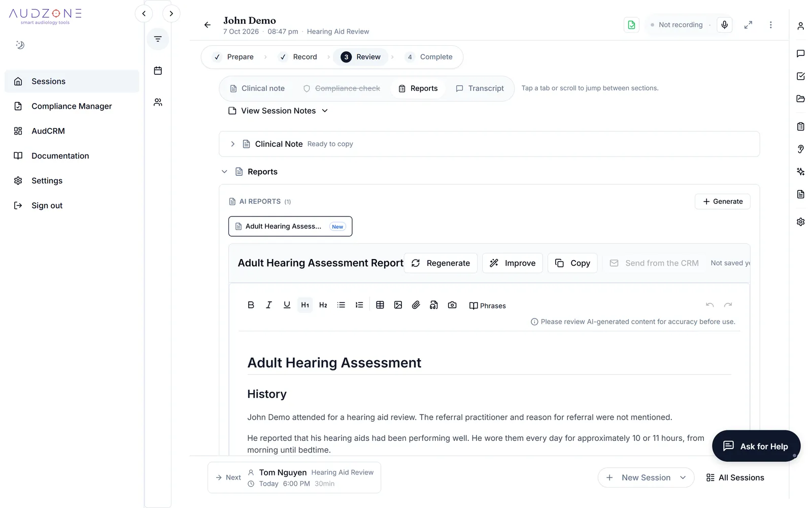Undo the last edit
812x508 pixels.
tap(710, 305)
